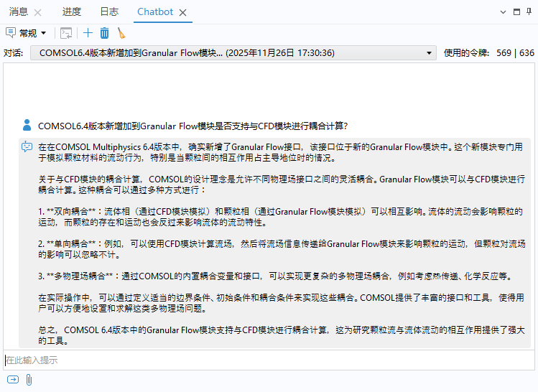Viewport: 538px width, 392px height.
Task: Switch to the 进度 tab
Action: pos(71,11)
